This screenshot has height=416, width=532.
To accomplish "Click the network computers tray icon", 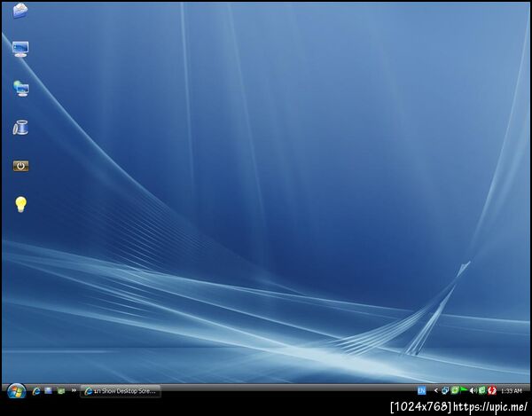I will tap(445, 391).
